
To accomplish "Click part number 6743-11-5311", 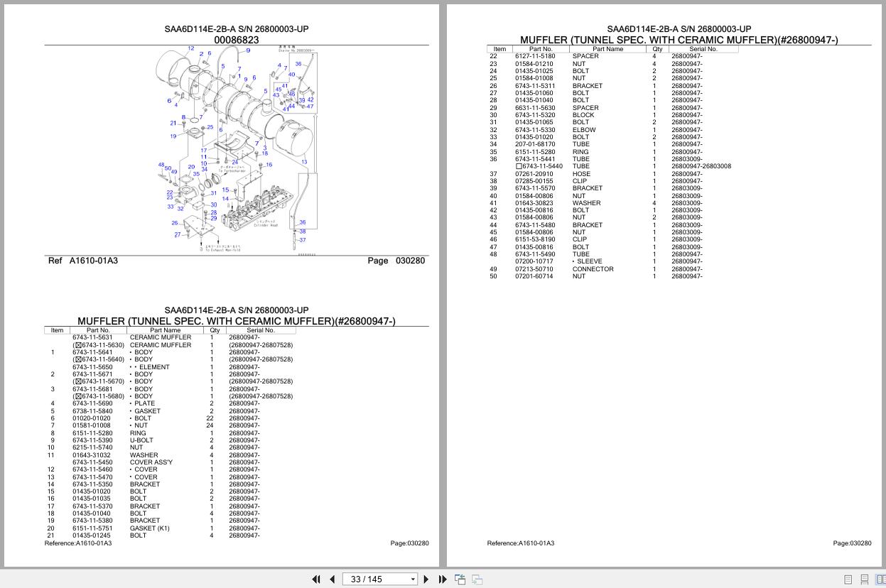I will coord(535,86).
